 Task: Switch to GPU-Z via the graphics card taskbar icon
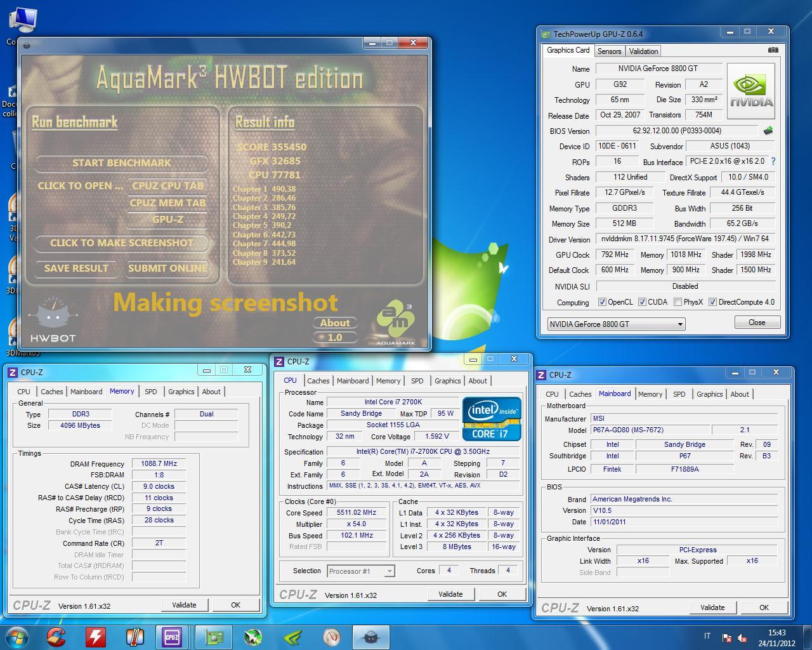[x=214, y=637]
